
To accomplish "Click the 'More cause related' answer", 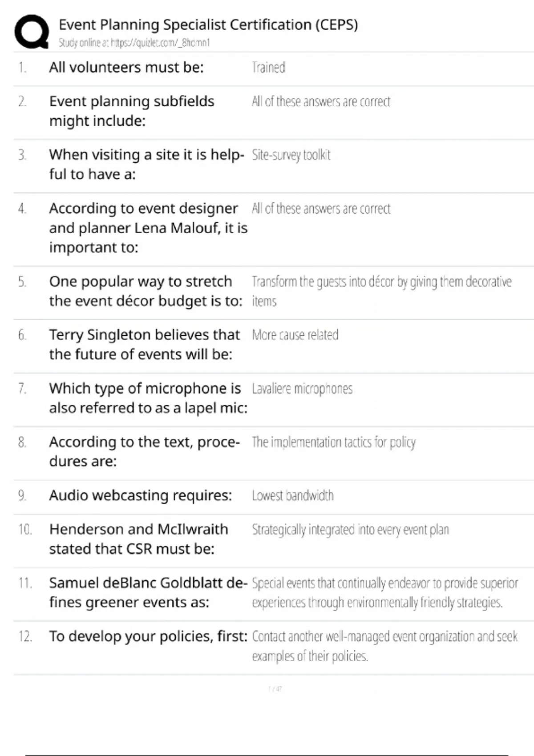I will pyautogui.click(x=295, y=335).
